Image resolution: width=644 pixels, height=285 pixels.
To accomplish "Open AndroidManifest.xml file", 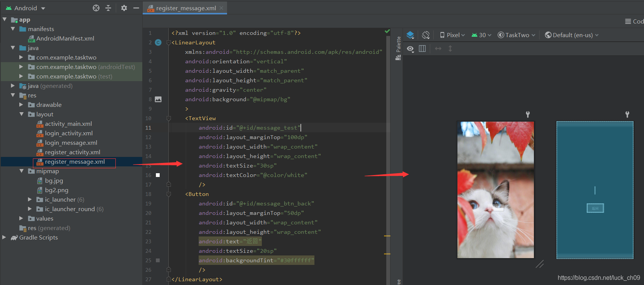I will point(65,38).
